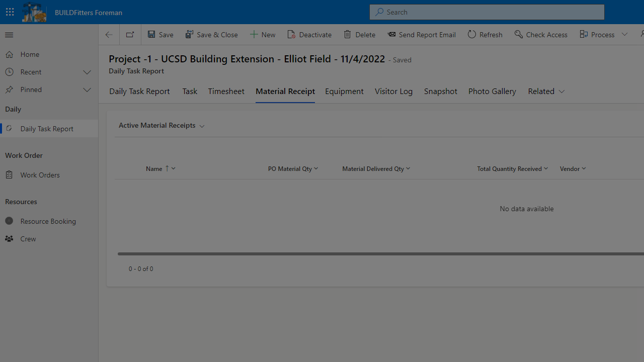This screenshot has width=644, height=362.
Task: Open Check Access
Action: (541, 35)
